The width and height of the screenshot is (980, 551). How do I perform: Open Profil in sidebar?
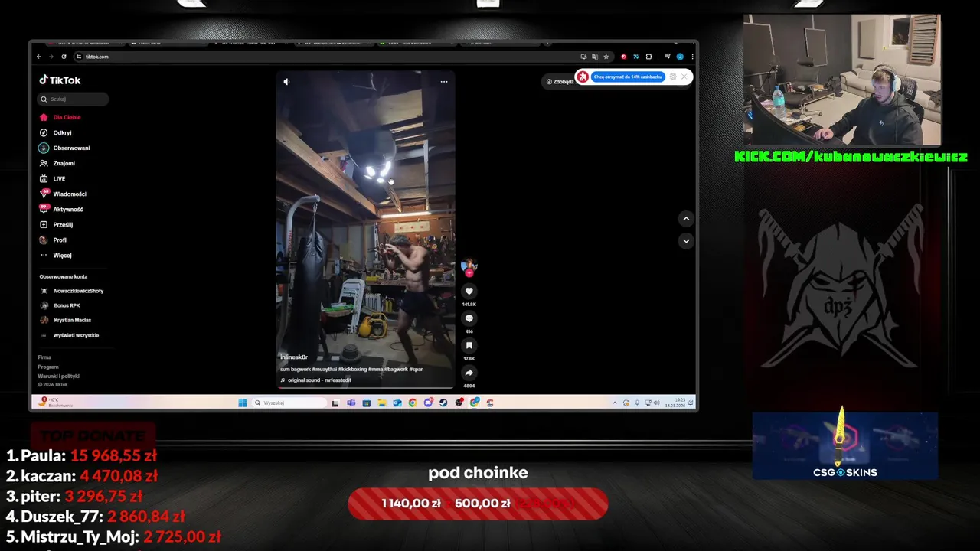click(x=54, y=240)
